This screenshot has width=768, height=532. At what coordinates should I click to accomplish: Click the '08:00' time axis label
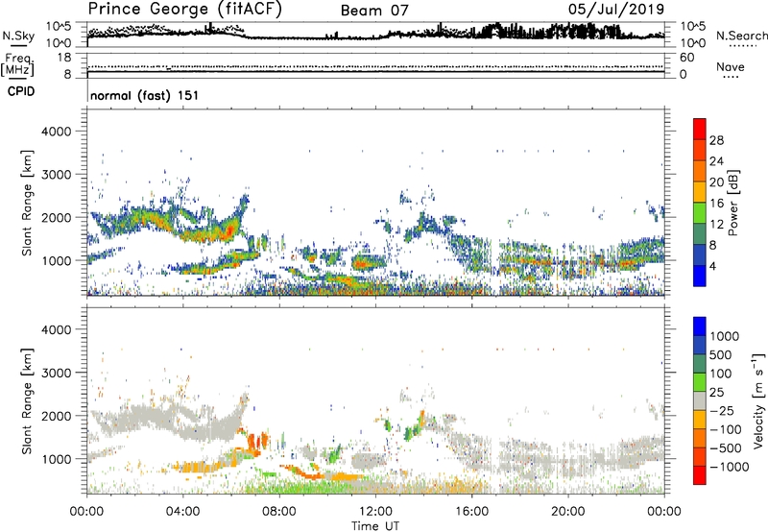click(x=279, y=512)
